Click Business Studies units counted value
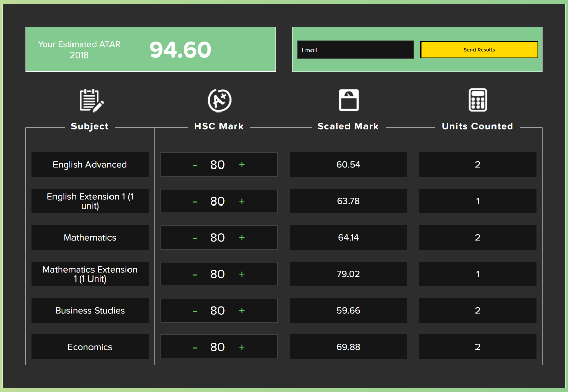This screenshot has height=392, width=568. 478,311
